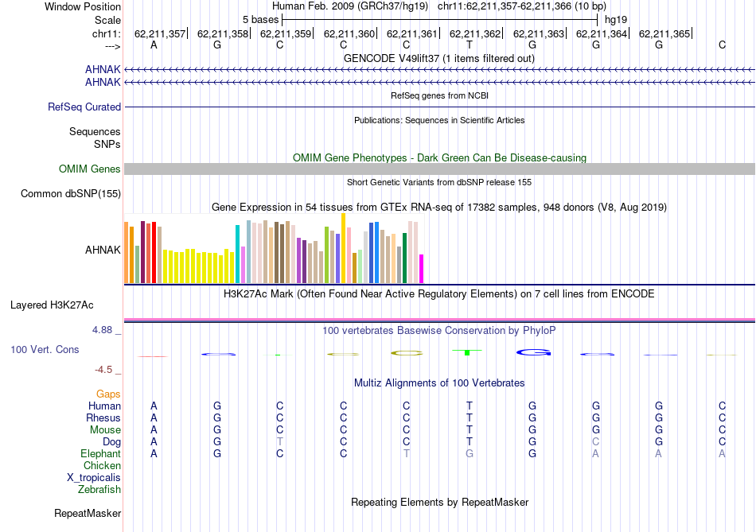The width and height of the screenshot is (756, 532).
Task: Click the Rhesus alignment row label
Action: 103,417
